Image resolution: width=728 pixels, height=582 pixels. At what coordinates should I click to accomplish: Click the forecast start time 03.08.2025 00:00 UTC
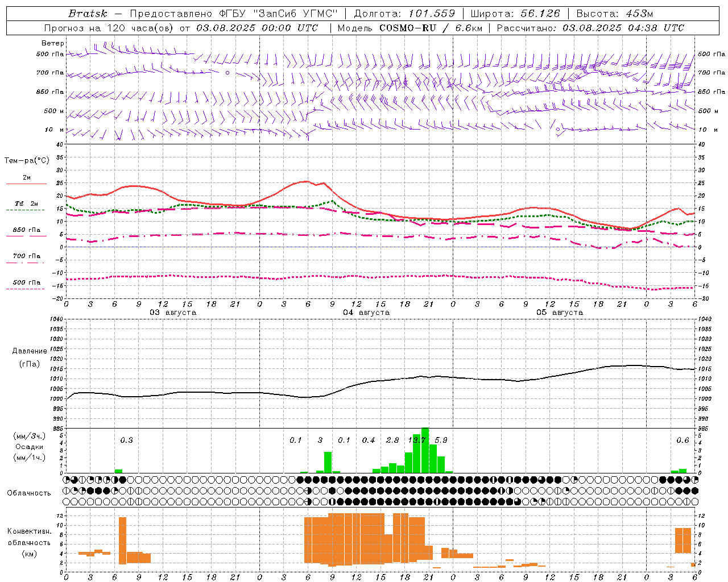[257, 28]
